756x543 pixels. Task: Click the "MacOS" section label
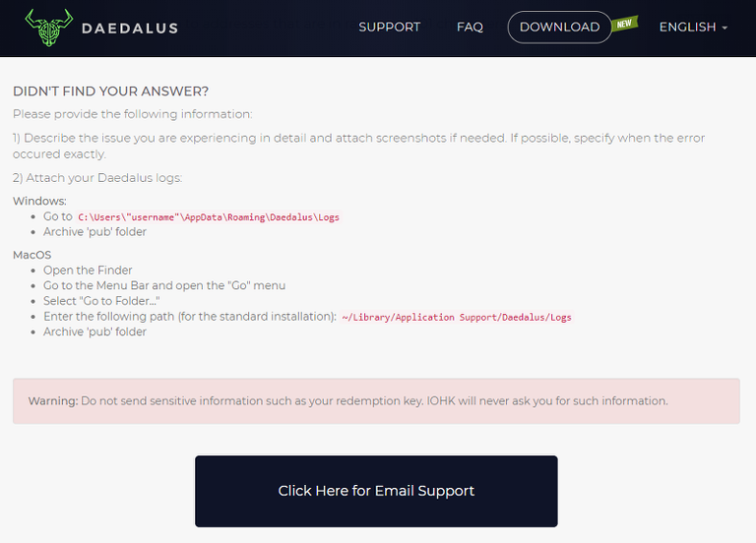pos(31,255)
